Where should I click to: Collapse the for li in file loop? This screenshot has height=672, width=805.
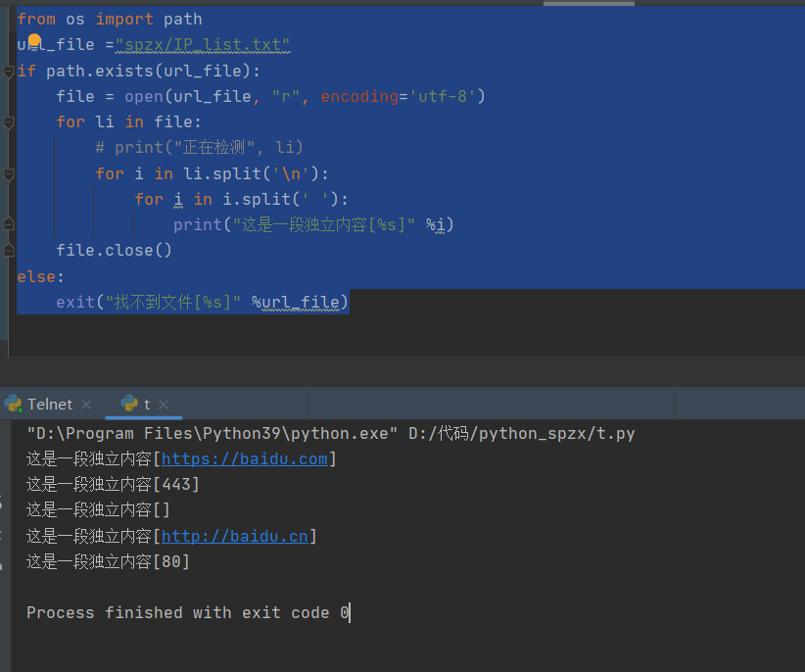point(8,121)
